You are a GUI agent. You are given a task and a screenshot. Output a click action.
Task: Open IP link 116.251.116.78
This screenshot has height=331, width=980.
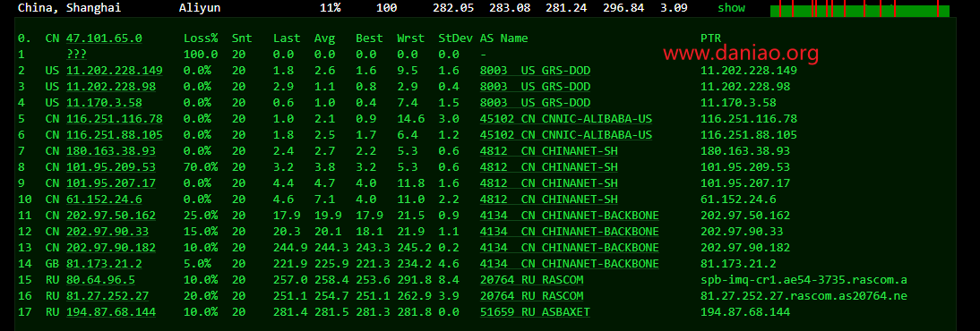coord(115,119)
